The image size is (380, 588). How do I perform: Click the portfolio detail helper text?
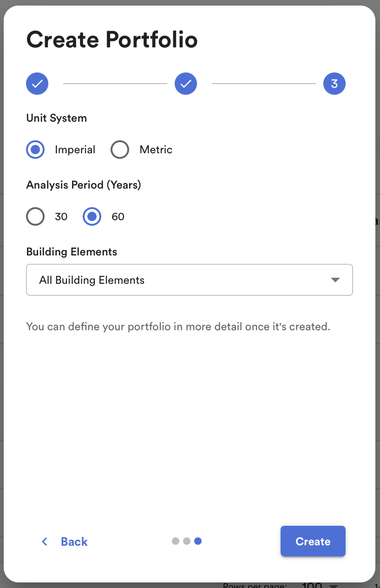(178, 327)
